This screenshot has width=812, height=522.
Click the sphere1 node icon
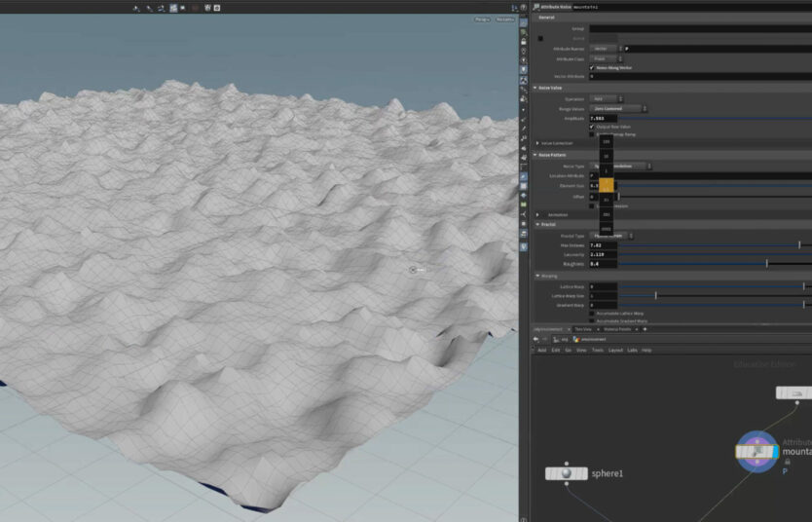tap(566, 473)
